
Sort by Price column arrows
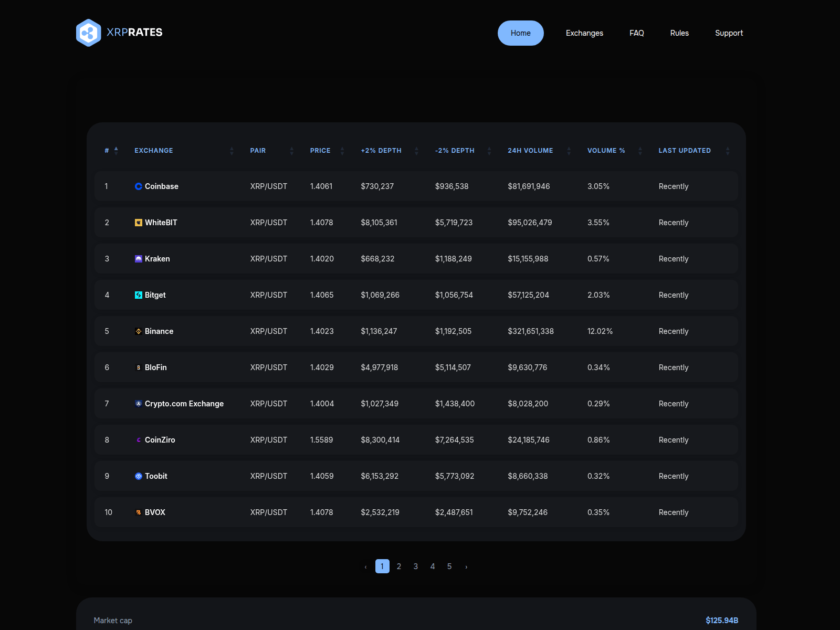342,151
